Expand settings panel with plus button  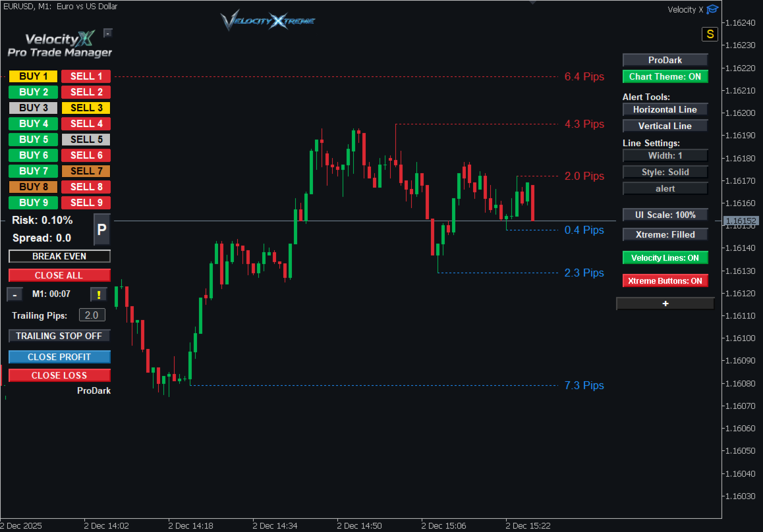(665, 304)
